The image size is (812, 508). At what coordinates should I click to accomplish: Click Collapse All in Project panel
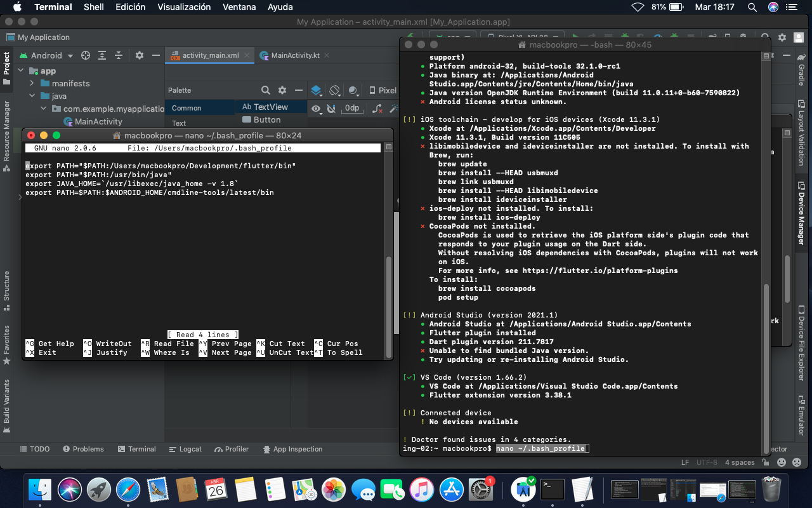tap(118, 55)
